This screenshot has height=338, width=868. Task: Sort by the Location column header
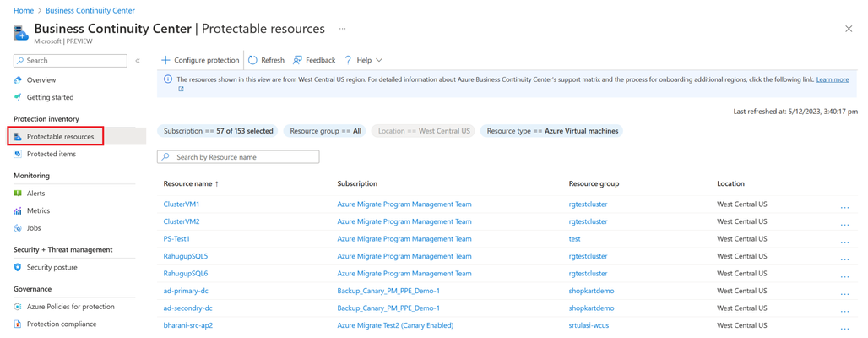(730, 183)
